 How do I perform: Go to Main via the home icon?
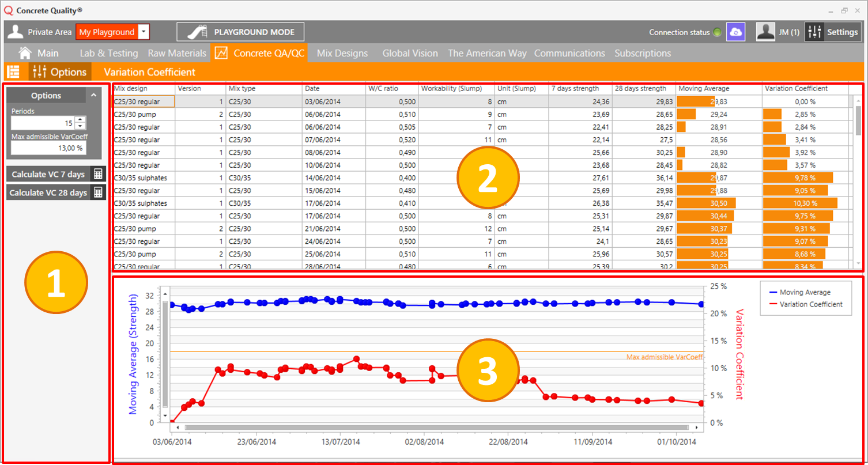click(x=25, y=53)
